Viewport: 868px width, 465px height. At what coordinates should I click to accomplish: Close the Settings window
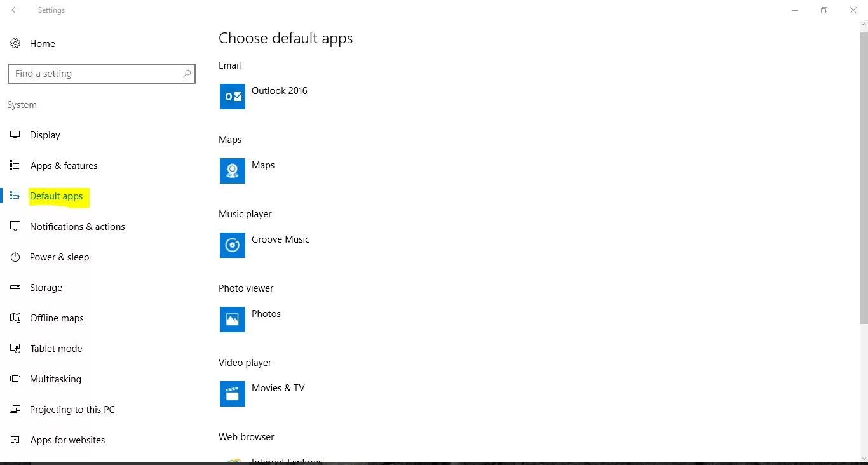[853, 10]
